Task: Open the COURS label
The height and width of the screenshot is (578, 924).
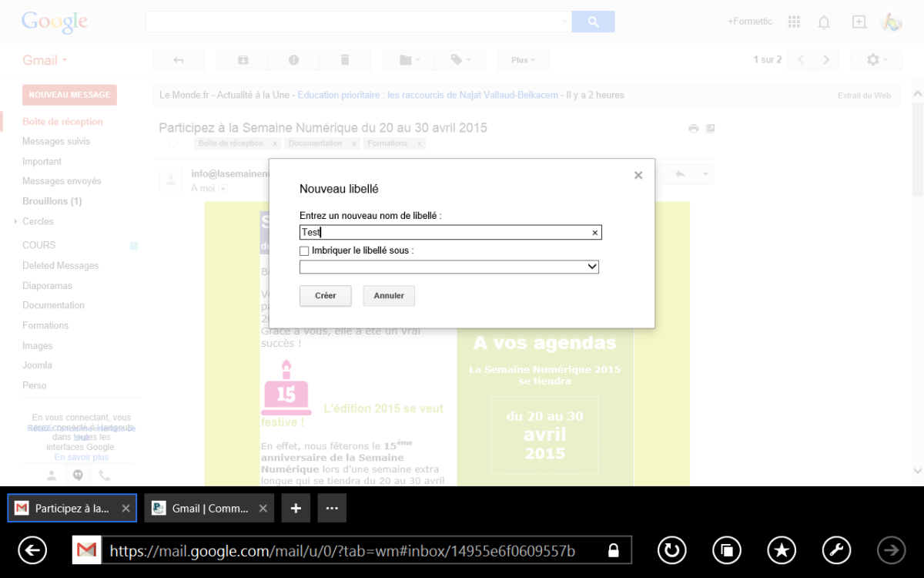Action: (x=38, y=245)
